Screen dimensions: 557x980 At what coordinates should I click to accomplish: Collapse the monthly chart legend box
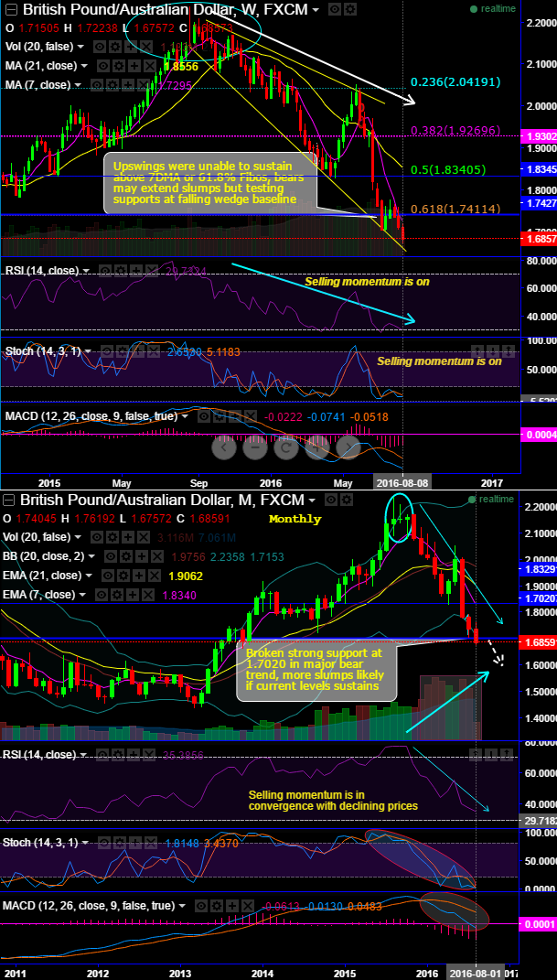9,500
